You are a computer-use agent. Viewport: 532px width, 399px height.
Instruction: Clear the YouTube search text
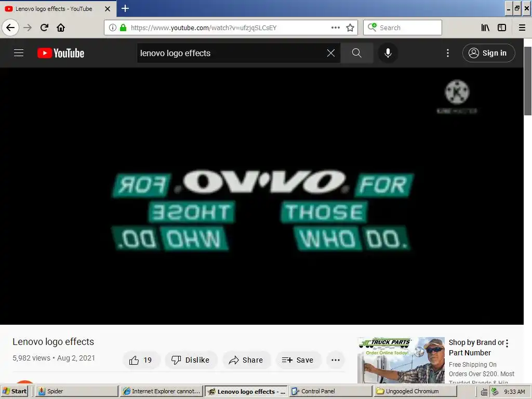(331, 53)
